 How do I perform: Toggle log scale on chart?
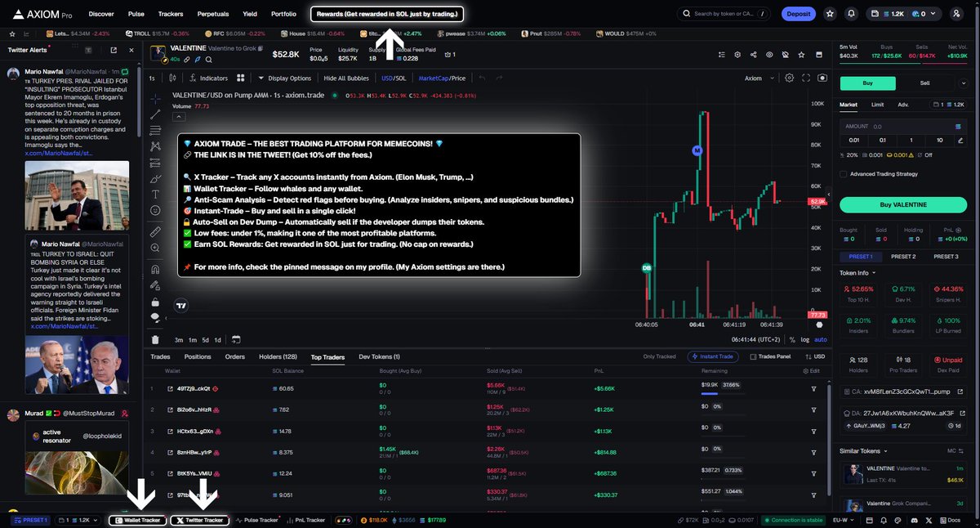805,339
